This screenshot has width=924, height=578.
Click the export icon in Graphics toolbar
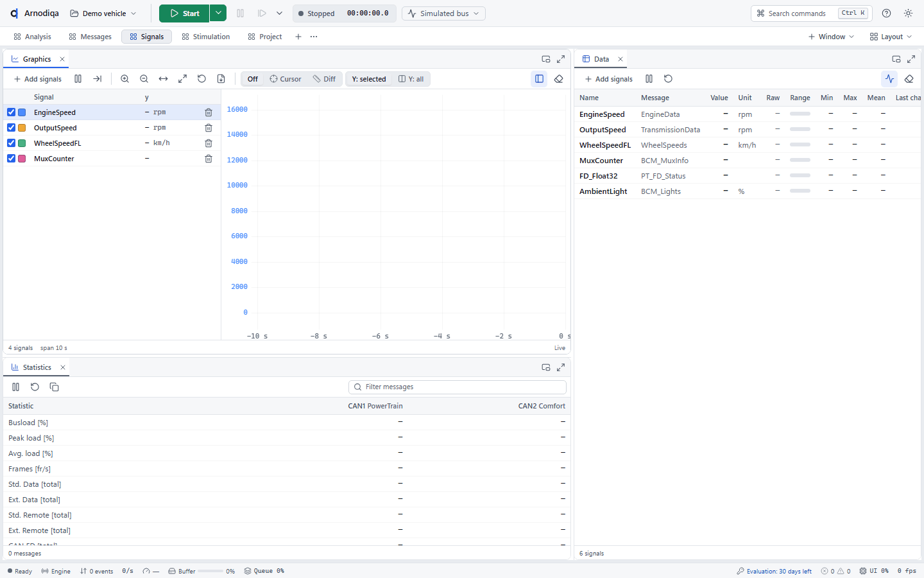(x=221, y=79)
